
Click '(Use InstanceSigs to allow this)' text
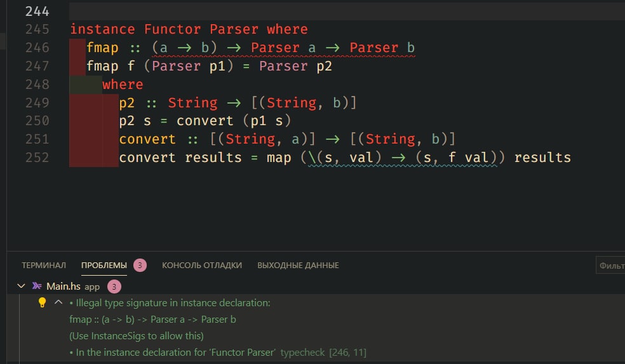(x=137, y=335)
